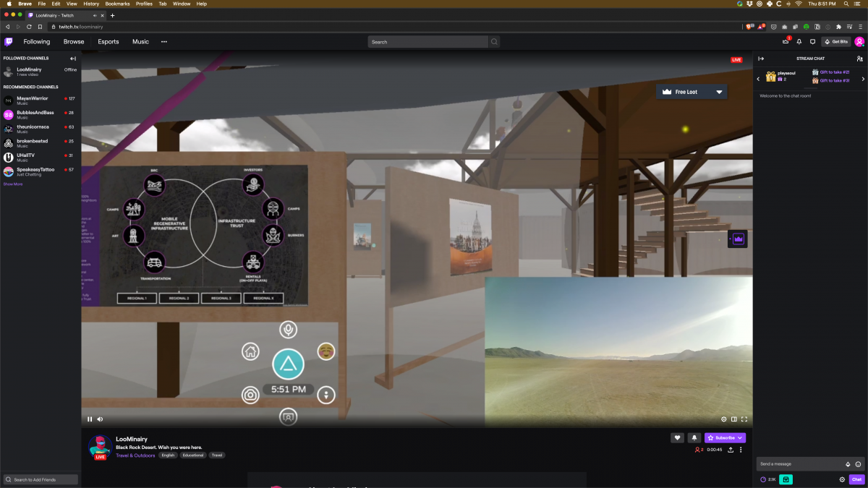This screenshot has width=868, height=488.
Task: Open LooMinairy in followed channels
Action: click(x=40, y=72)
